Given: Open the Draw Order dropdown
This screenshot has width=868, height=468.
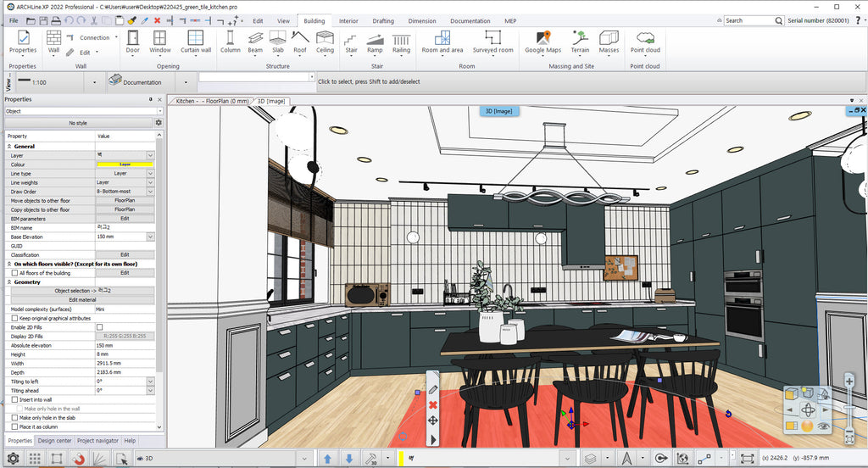Looking at the screenshot, I should point(150,191).
